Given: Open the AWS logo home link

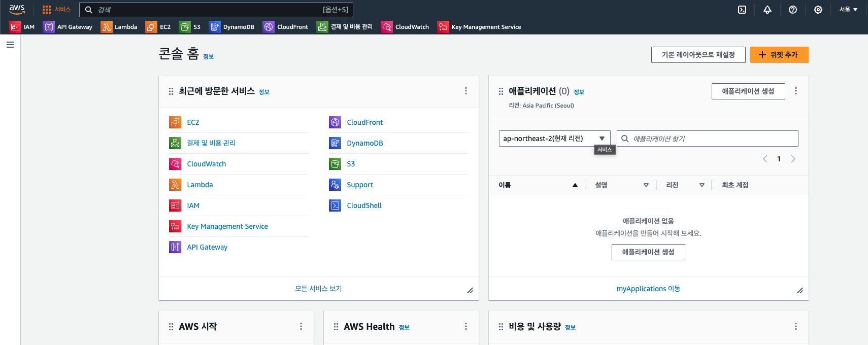Looking at the screenshot, I should point(17,9).
